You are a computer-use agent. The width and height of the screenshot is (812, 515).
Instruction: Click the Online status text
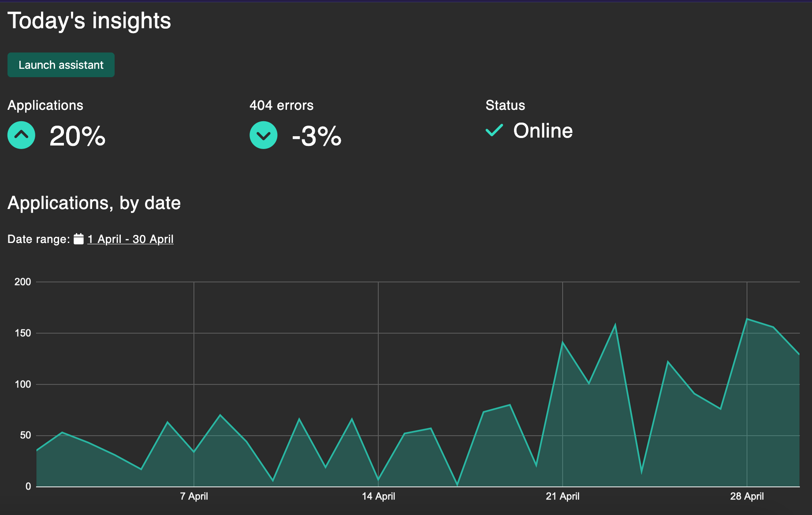pyautogui.click(x=543, y=131)
